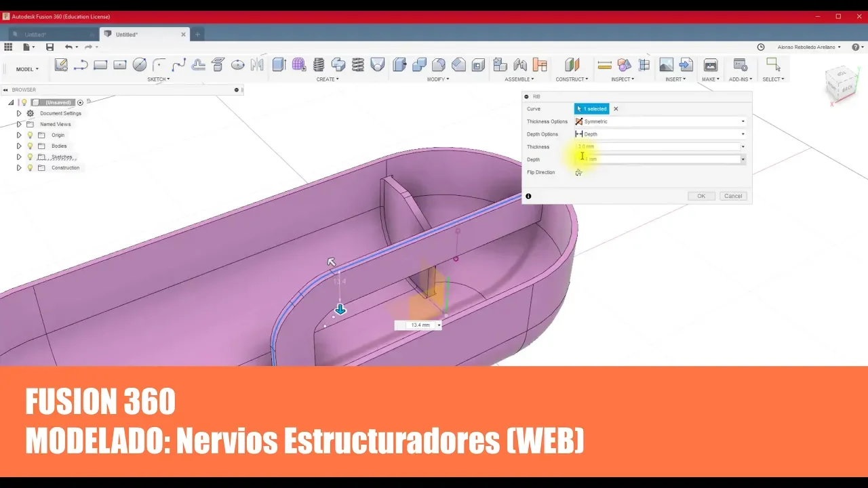The width and height of the screenshot is (868, 488).
Task: Toggle visibility bulb for Sketches folder
Action: [x=30, y=157]
